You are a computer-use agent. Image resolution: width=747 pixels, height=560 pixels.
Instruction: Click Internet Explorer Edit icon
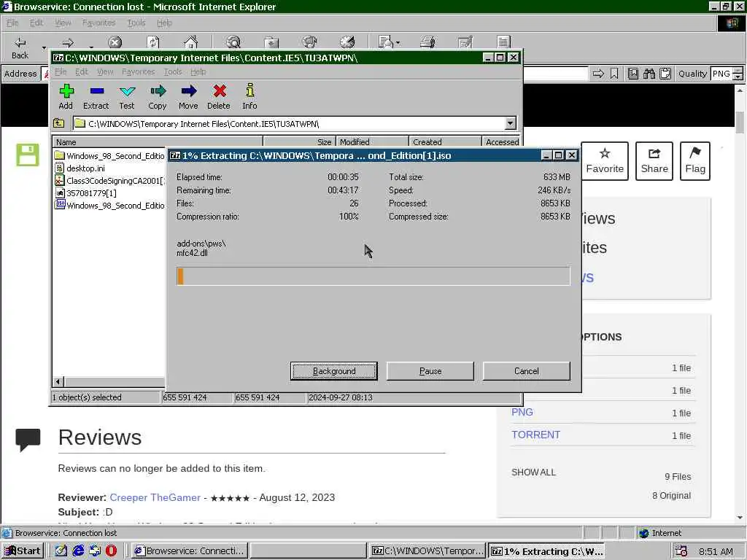(465, 43)
